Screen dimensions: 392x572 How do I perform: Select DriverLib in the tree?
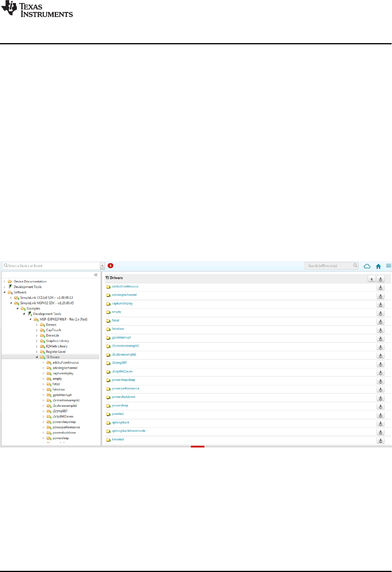(52, 335)
